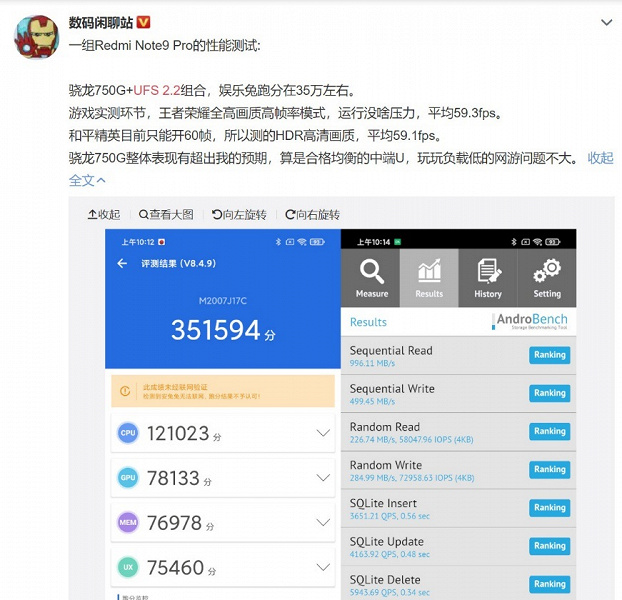
Task: Open the post options chevron menu
Action: (607, 23)
